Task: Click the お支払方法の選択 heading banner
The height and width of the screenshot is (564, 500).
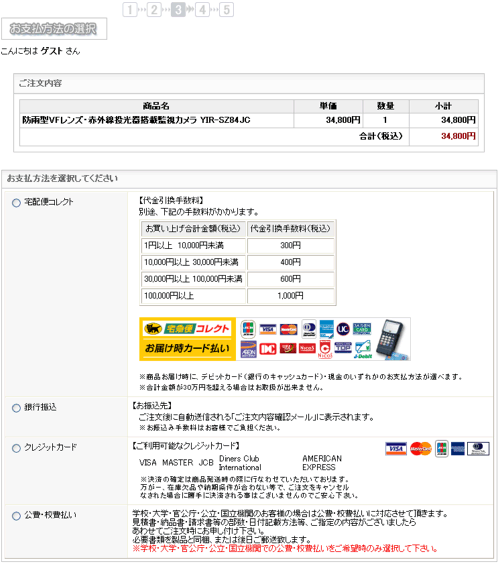Action: [x=54, y=28]
